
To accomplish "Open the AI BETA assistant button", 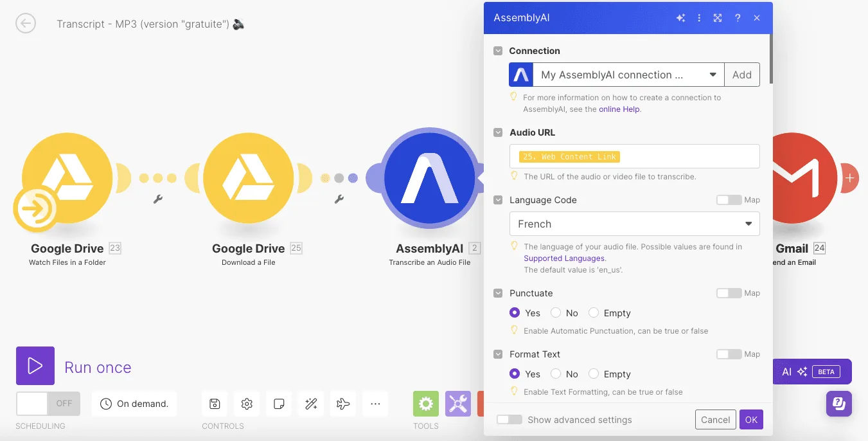I will tap(812, 372).
